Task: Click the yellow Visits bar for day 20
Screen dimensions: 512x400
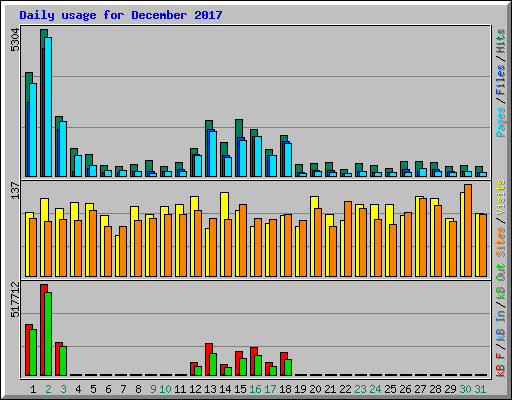Action: point(313,236)
